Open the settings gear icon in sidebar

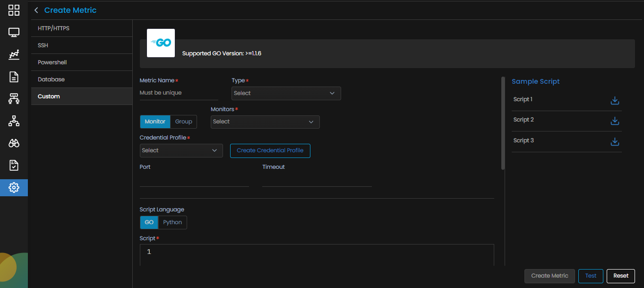click(14, 188)
